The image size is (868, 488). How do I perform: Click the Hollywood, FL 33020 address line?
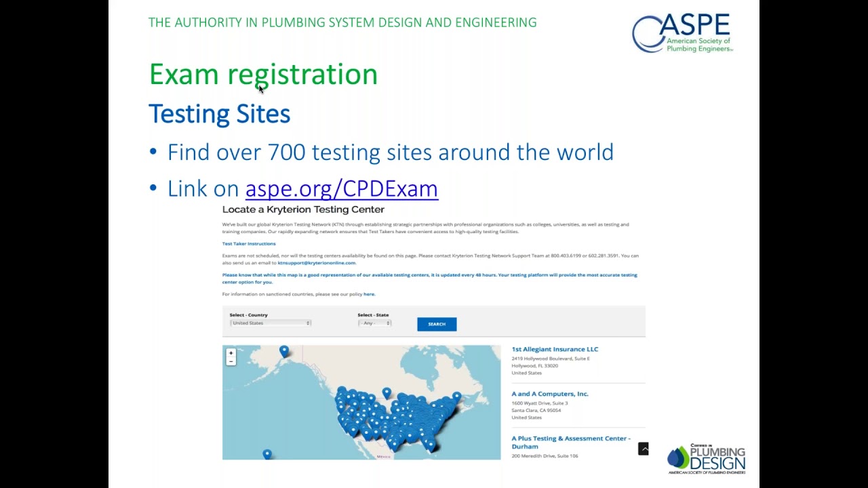[535, 366]
